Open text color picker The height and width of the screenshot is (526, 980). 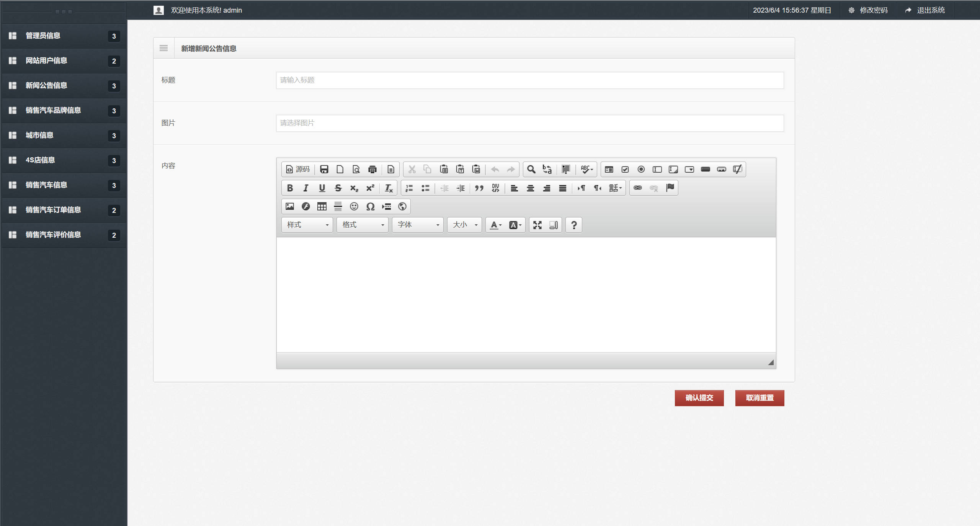tap(495, 225)
